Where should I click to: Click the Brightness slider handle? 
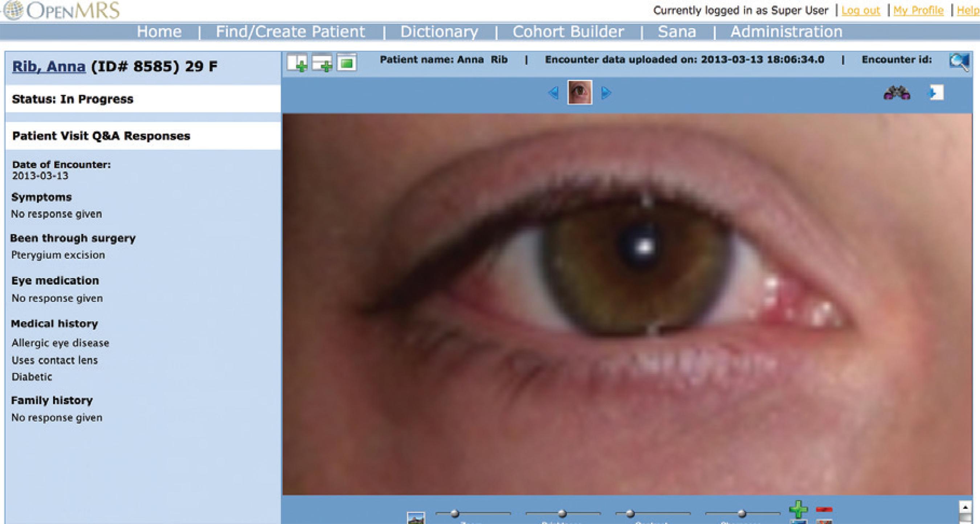pos(562,514)
